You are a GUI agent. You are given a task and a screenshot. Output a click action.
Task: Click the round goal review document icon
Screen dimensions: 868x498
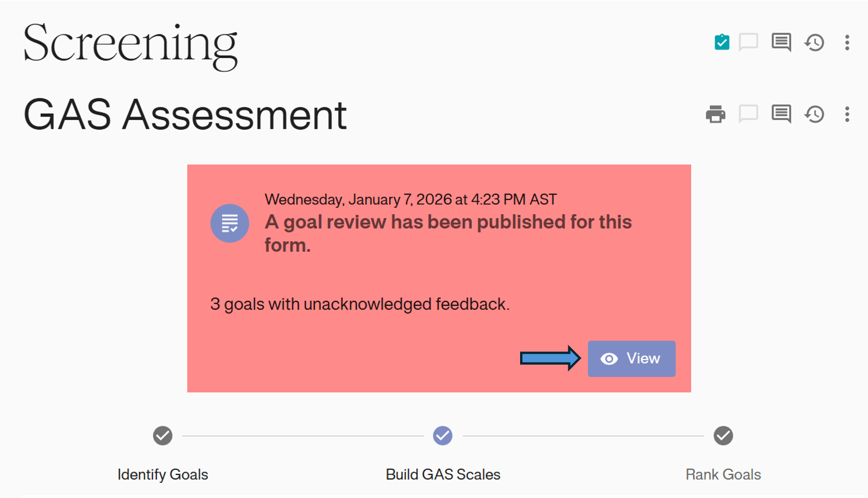(x=230, y=223)
